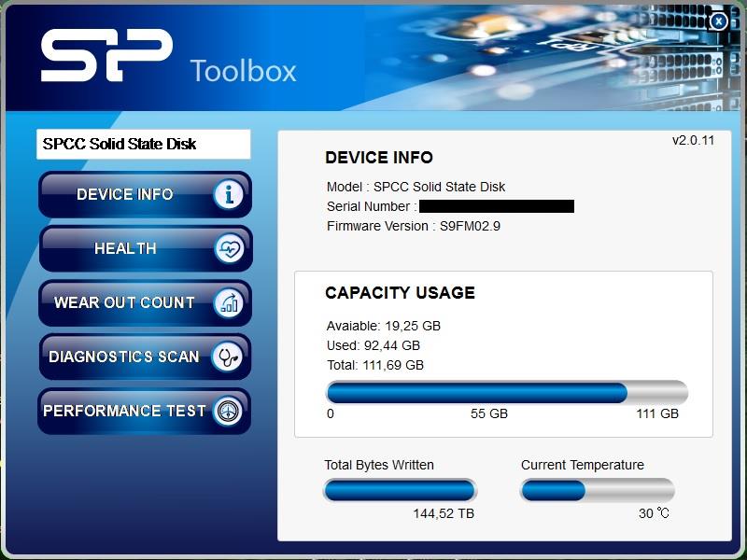Click the Current Temperature bar
The width and height of the screenshot is (747, 560).
pyautogui.click(x=598, y=490)
